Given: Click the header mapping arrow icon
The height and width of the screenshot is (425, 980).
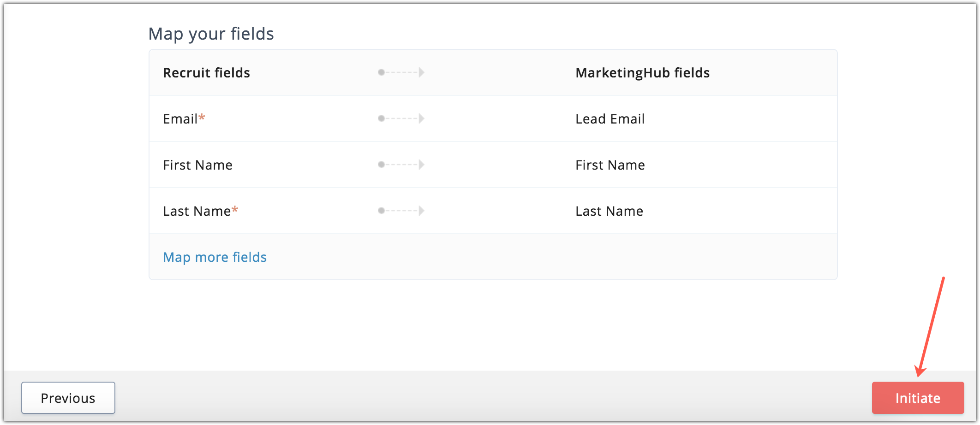Looking at the screenshot, I should point(401,72).
